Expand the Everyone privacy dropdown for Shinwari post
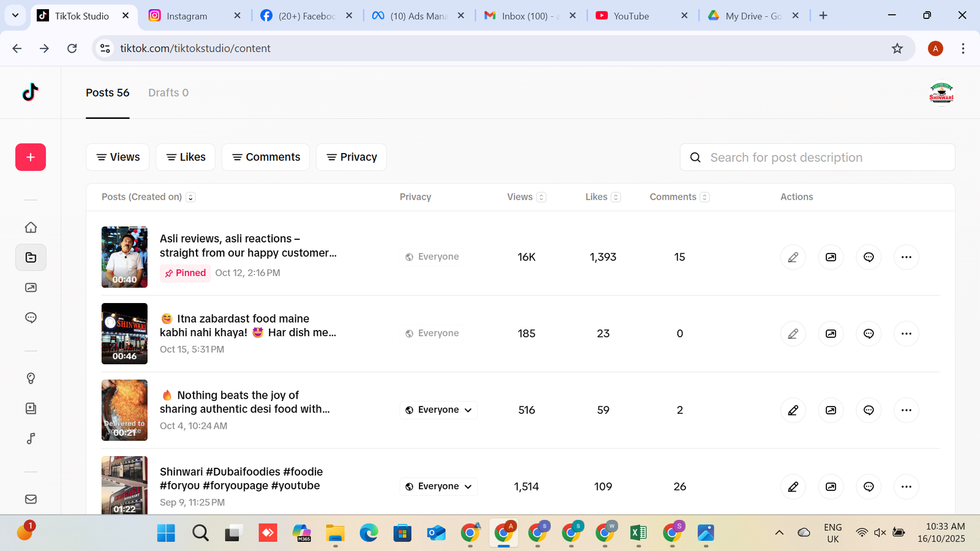 pyautogui.click(x=439, y=487)
